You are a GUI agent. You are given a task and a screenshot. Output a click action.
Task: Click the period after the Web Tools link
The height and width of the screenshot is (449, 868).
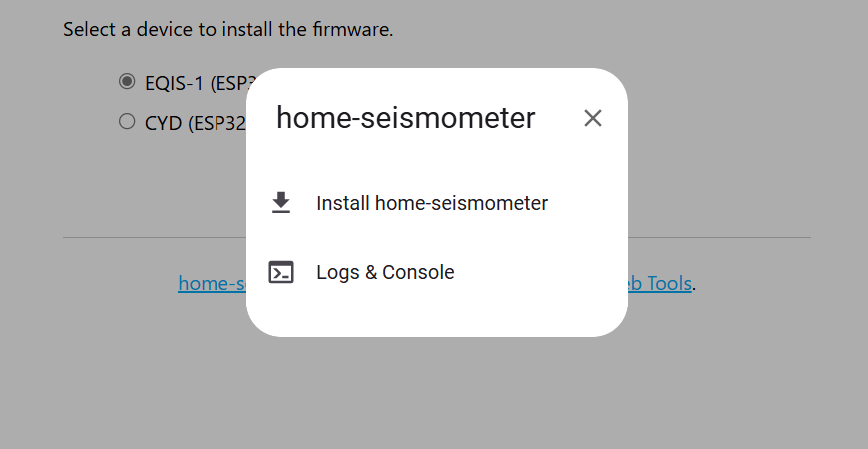click(694, 285)
